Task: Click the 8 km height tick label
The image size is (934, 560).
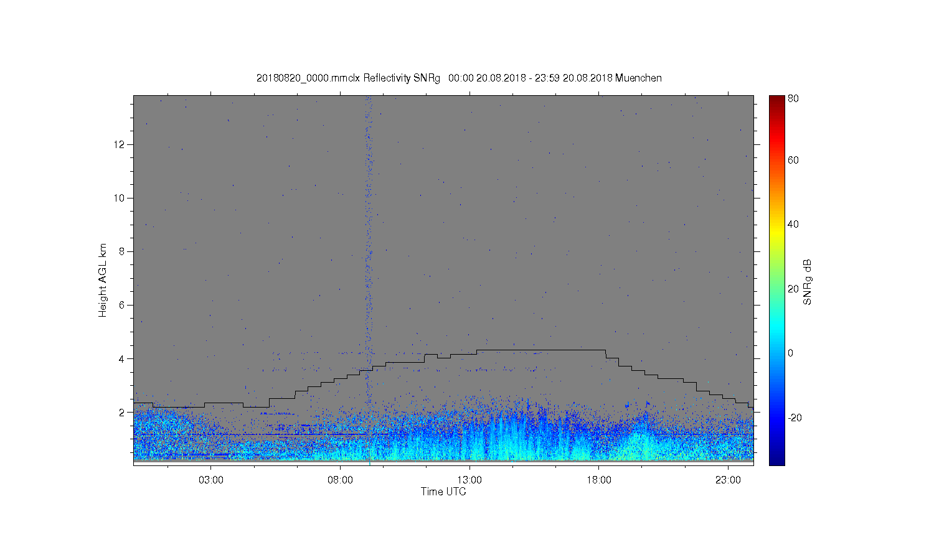Action: tap(123, 251)
